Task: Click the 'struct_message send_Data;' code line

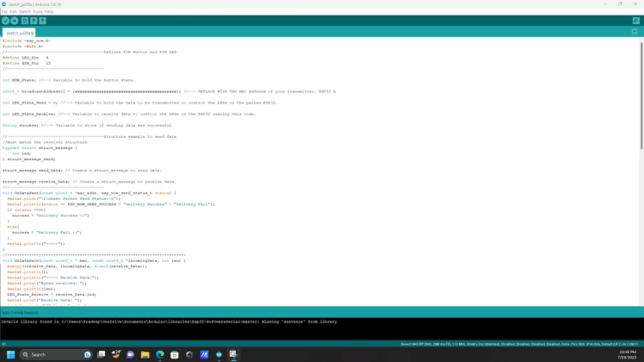Action: (x=82, y=171)
